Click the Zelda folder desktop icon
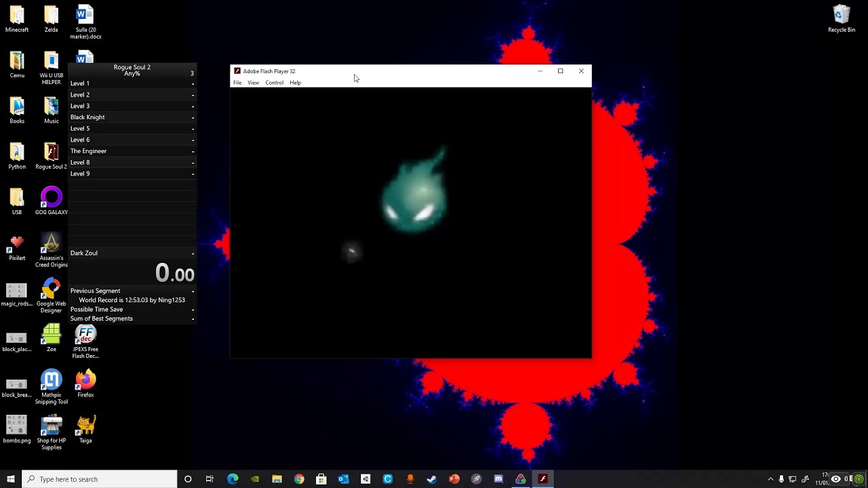Viewport: 868px width, 488px height. [x=51, y=20]
